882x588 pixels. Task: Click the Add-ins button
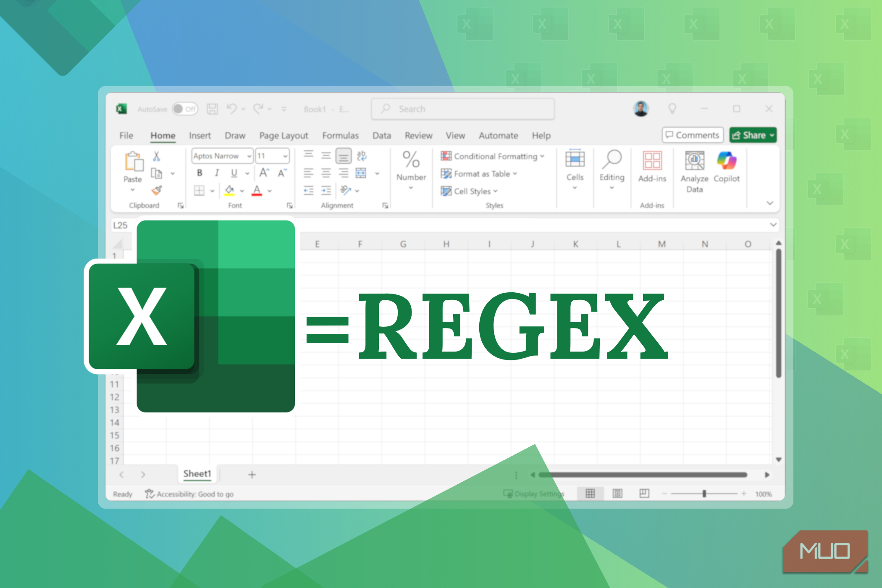click(x=652, y=167)
